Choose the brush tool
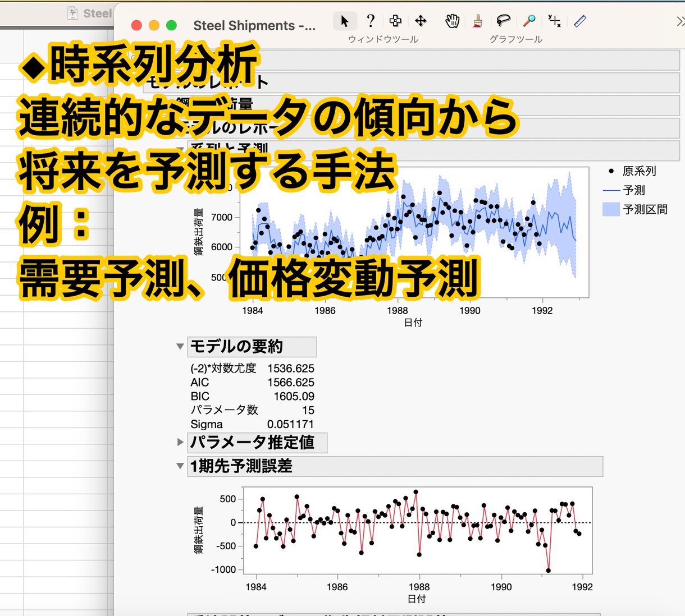Screen dimensions: 685x616 point(478,21)
